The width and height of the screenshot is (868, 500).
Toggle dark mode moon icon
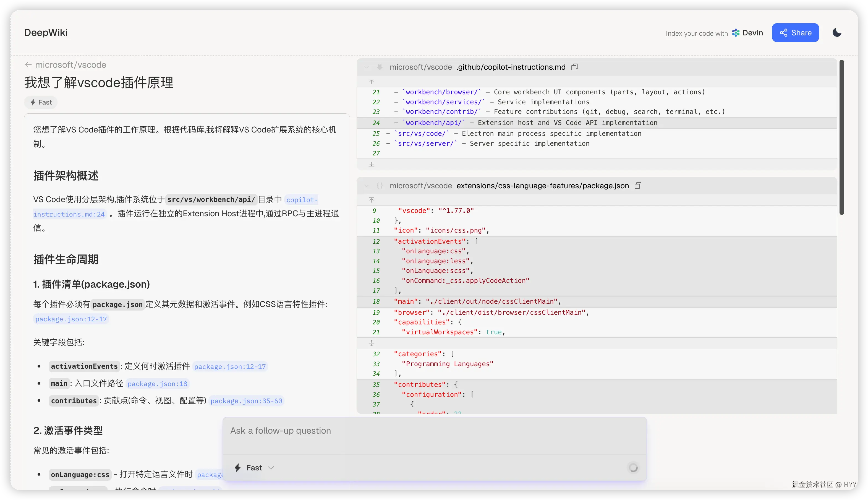tap(837, 33)
